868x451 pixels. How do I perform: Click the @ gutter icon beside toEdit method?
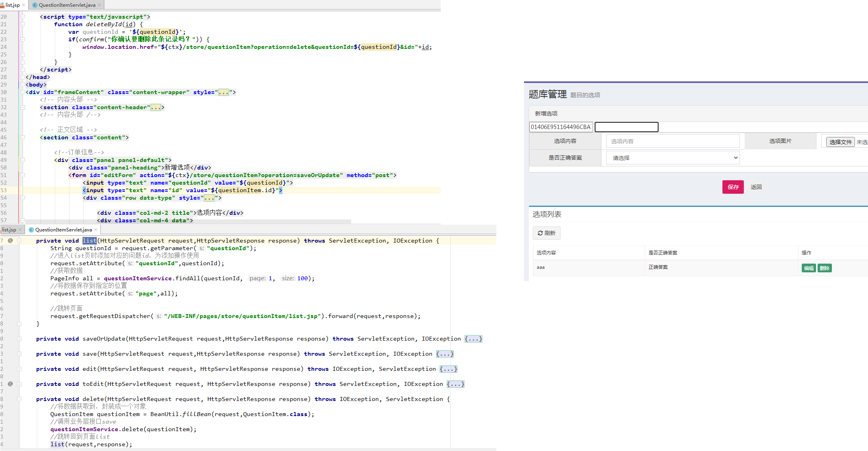click(10, 384)
